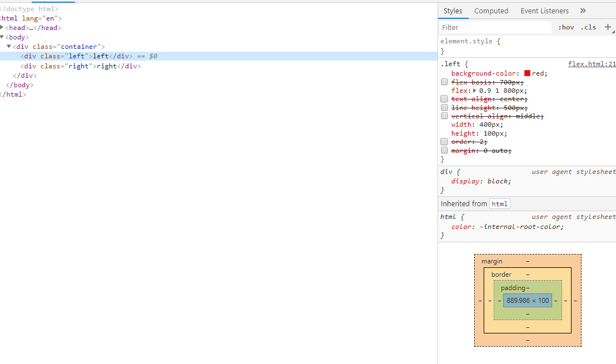616x364 pixels.
Task: Click the inherited from html link
Action: 500,204
